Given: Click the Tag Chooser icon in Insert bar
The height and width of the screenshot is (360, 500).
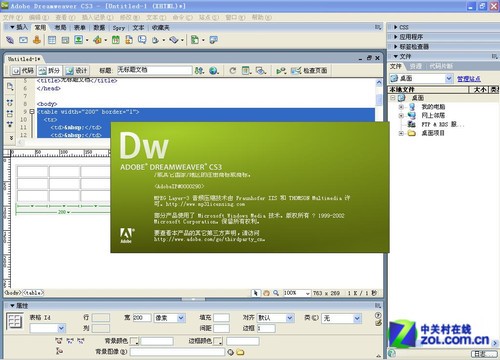Looking at the screenshot, I should pyautogui.click(x=214, y=40).
